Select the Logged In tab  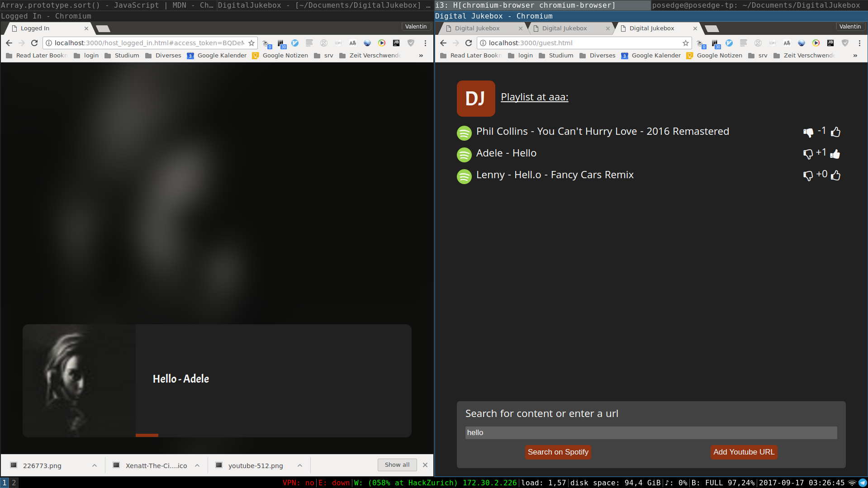click(x=49, y=28)
